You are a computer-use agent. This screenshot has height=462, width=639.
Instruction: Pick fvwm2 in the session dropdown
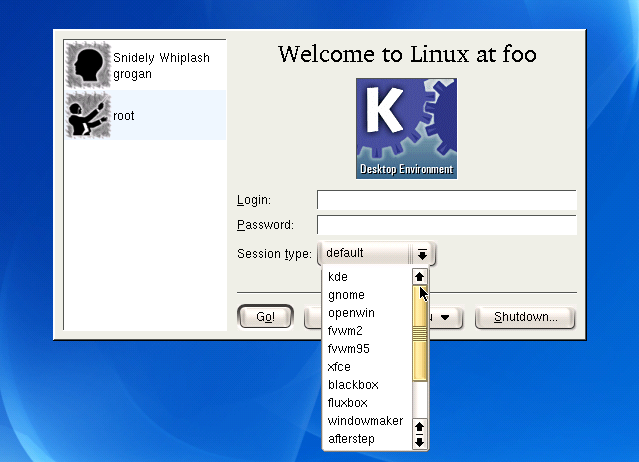[x=345, y=331]
